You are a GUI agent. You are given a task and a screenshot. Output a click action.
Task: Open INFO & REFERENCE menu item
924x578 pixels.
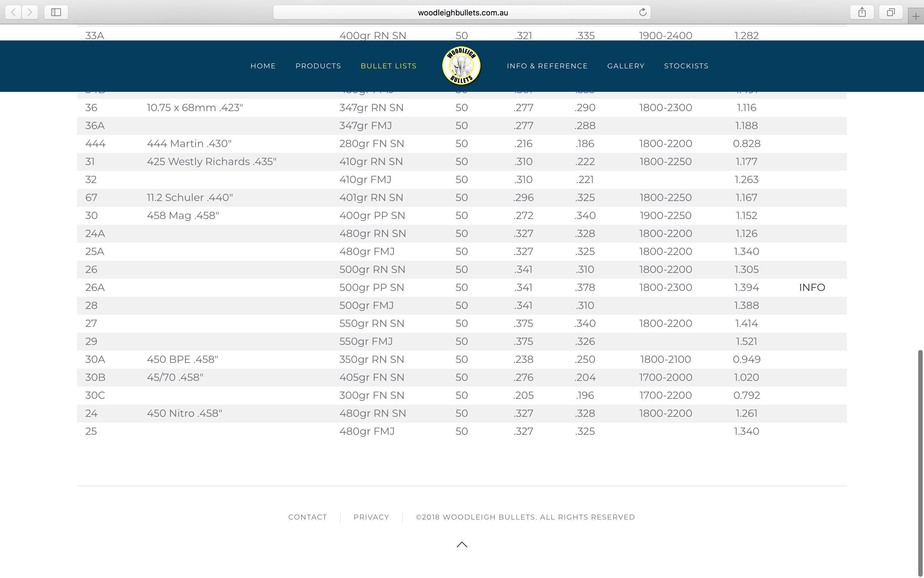pyautogui.click(x=547, y=66)
